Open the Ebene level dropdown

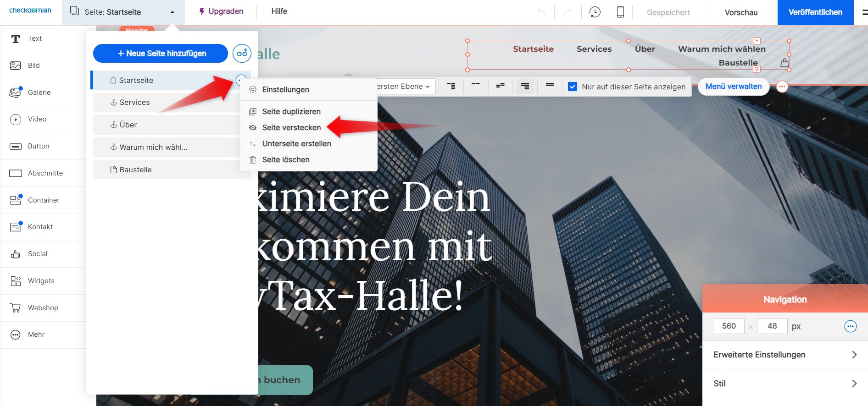404,87
